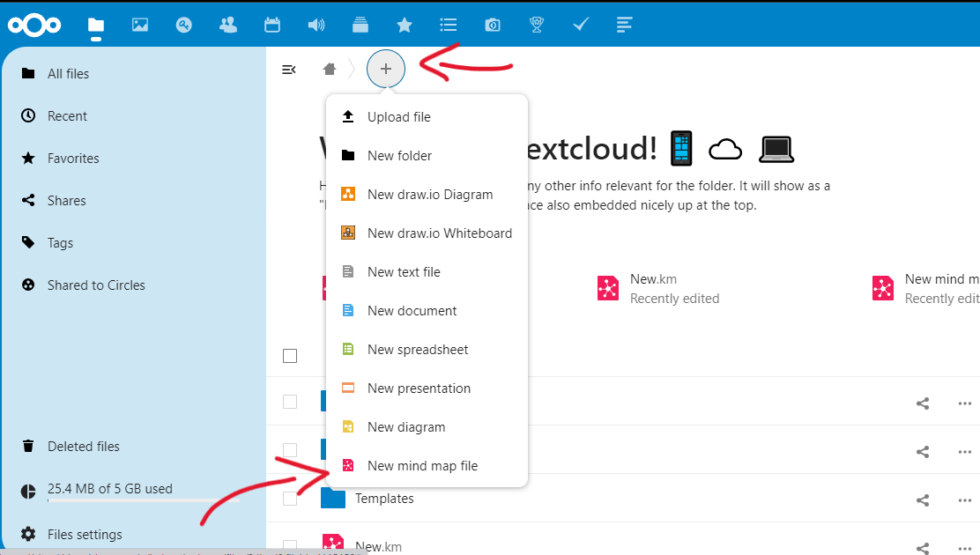Open the Files app icon

point(95,25)
